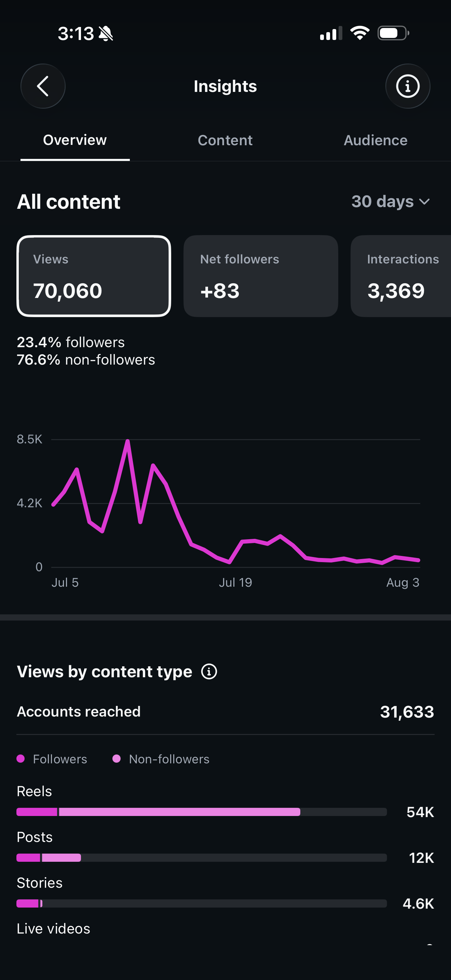Tap the Reels views progress bar
Screen dimensions: 451x980
pos(202,812)
